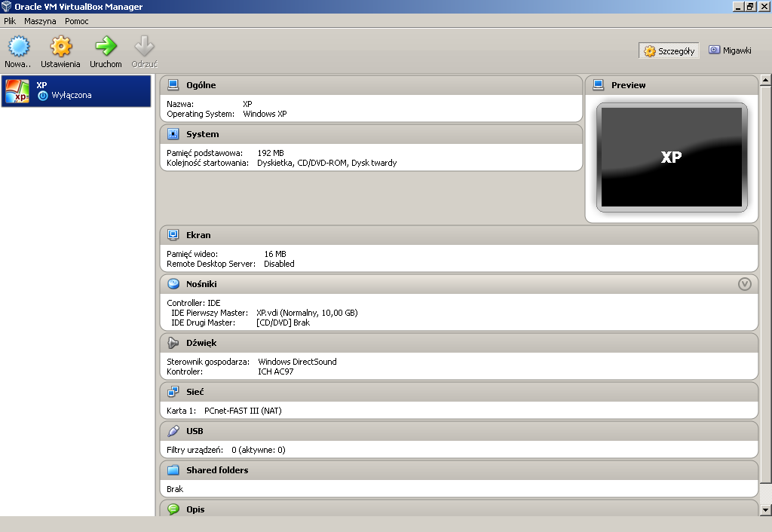Click the Sieć section network icon
The height and width of the screenshot is (532, 772).
coord(173,392)
